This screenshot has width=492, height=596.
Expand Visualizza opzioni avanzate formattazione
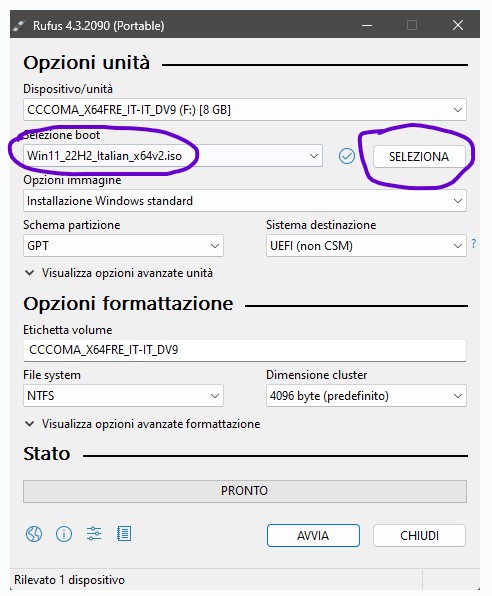(143, 423)
